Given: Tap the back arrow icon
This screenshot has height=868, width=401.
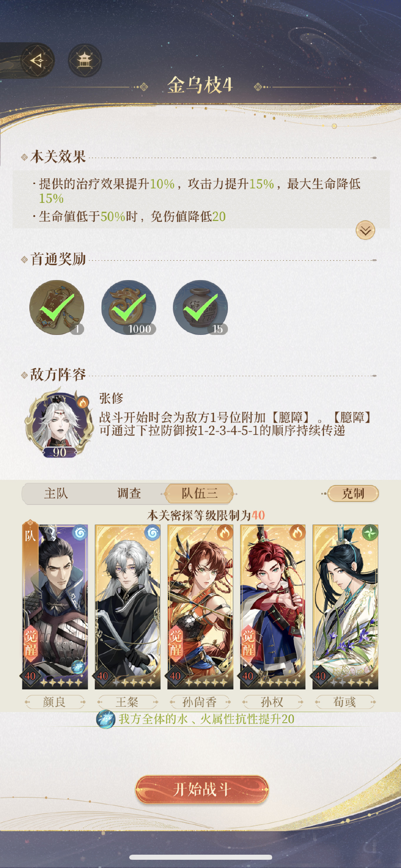Looking at the screenshot, I should pos(37,60).
